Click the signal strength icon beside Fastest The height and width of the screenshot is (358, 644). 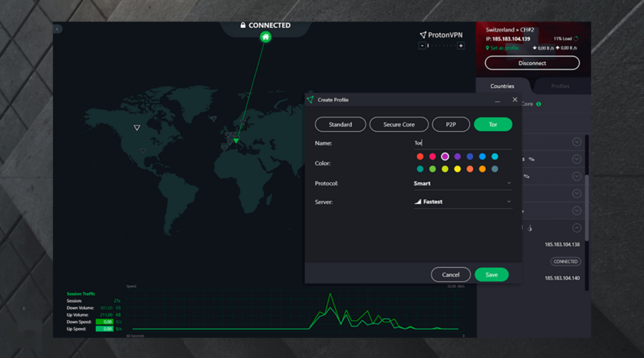(418, 202)
